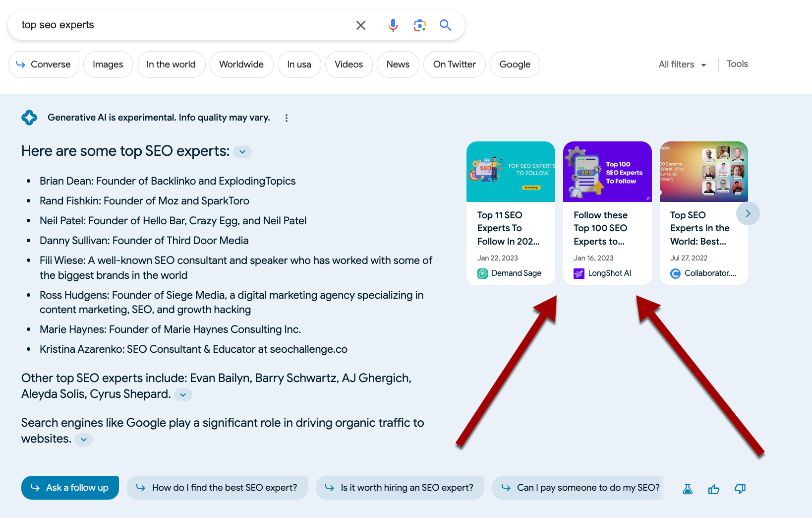Click the Fili Wiese list entry
812x518 pixels.
(236, 268)
